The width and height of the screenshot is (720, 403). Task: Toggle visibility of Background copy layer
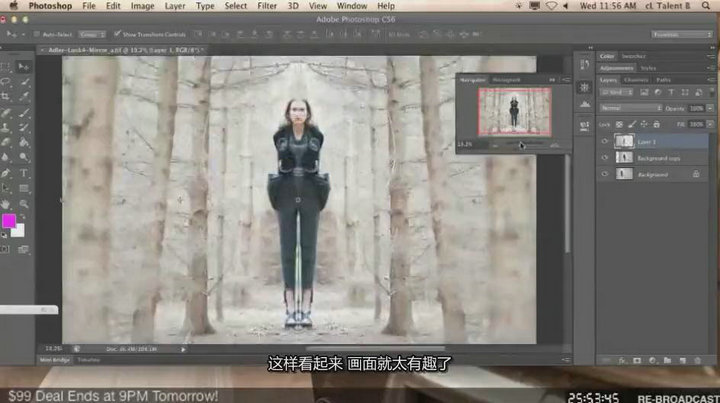(x=605, y=158)
